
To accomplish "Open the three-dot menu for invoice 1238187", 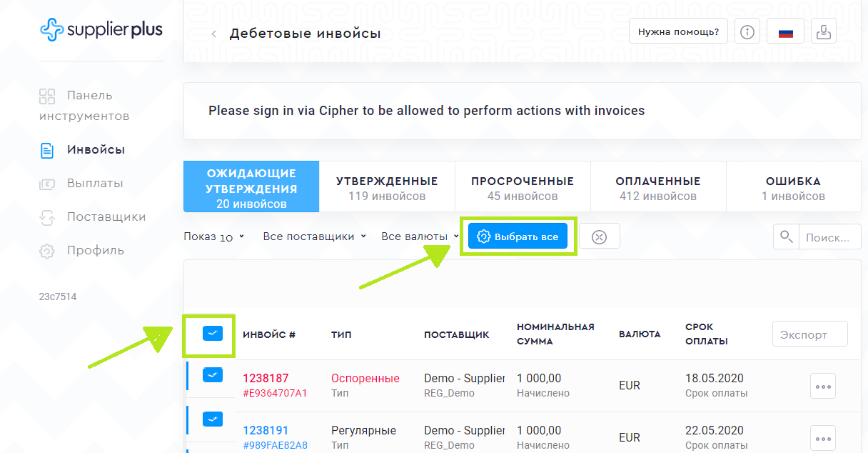I will coord(822,386).
